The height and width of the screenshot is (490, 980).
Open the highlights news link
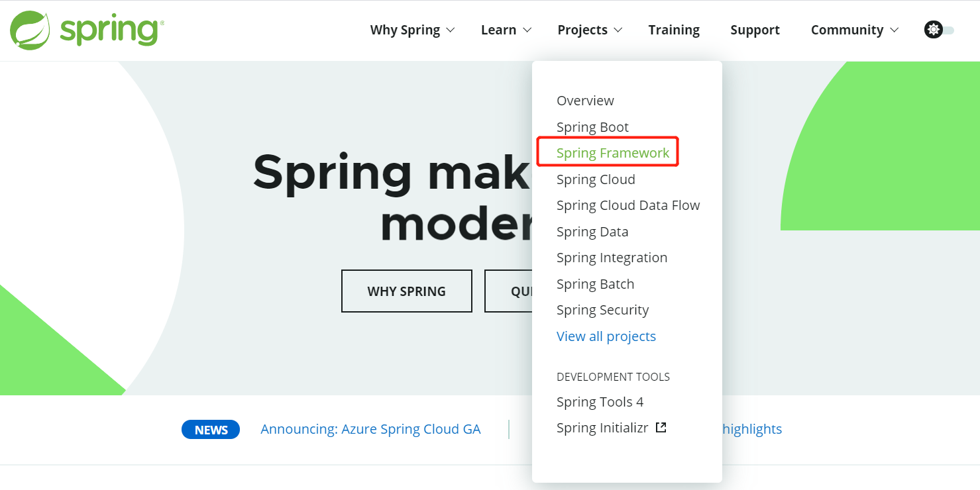point(752,429)
